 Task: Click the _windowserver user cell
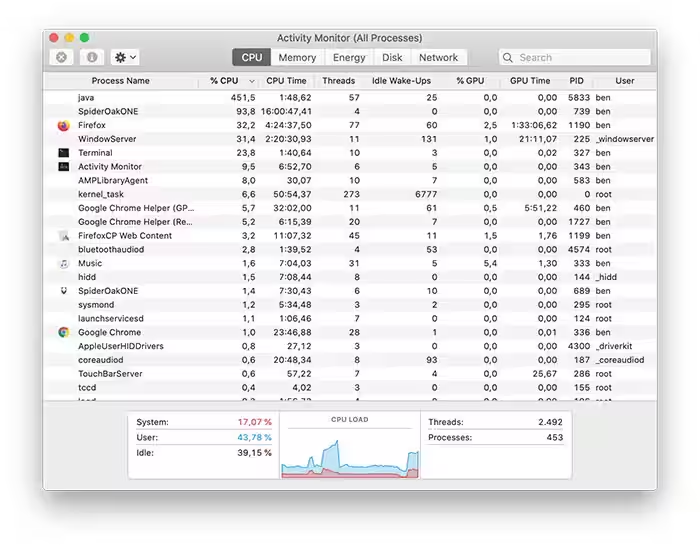point(625,139)
